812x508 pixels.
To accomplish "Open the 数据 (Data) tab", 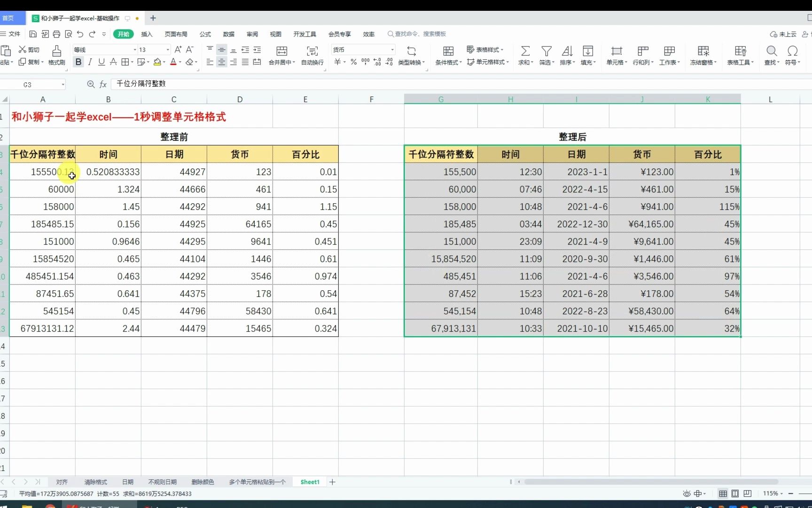I will click(x=229, y=34).
